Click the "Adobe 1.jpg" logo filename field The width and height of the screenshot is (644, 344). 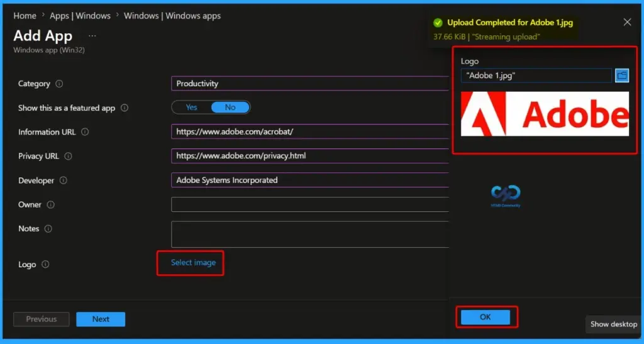(536, 75)
